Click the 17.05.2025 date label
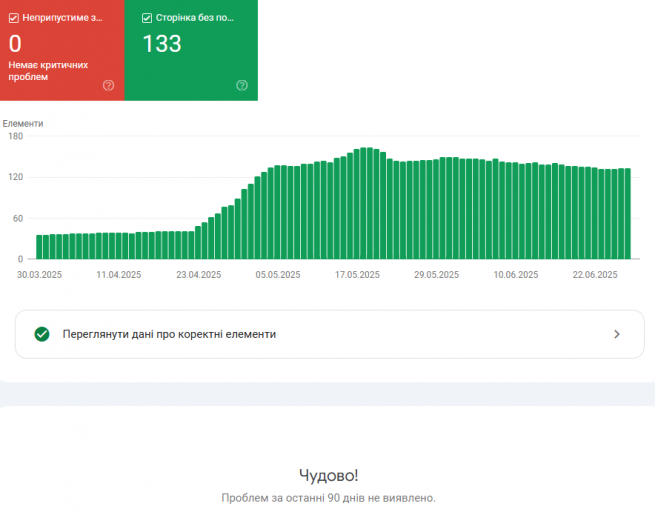This screenshot has width=655, height=512. [357, 275]
